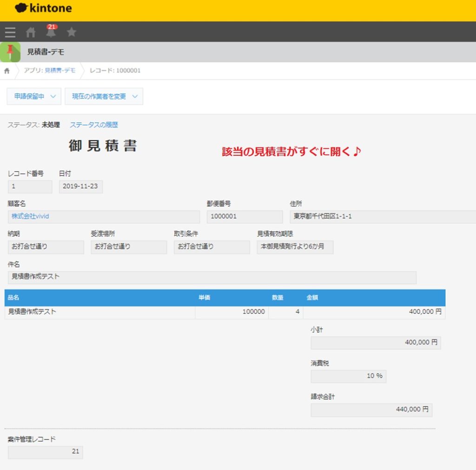Open favorites with the star icon
This screenshot has height=470, width=476.
point(72,32)
